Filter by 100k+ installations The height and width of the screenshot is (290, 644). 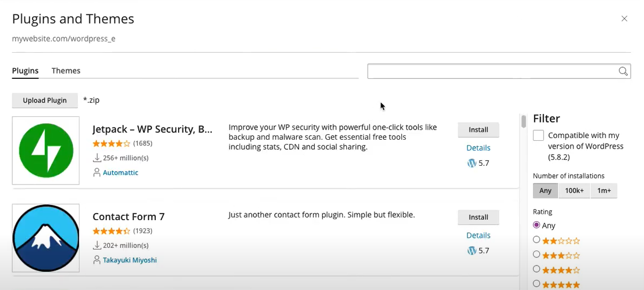click(574, 191)
